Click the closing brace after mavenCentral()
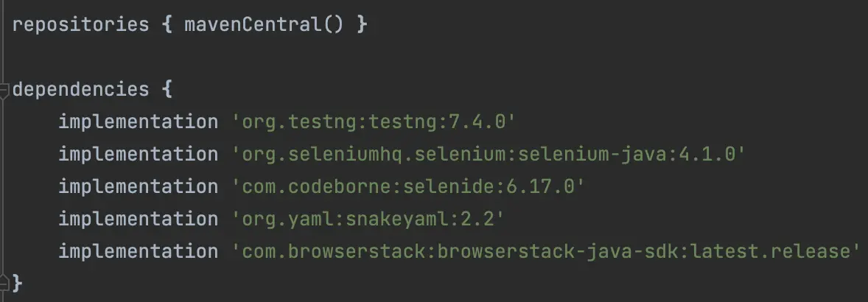Viewport: 868px width, 302px height. [x=360, y=24]
